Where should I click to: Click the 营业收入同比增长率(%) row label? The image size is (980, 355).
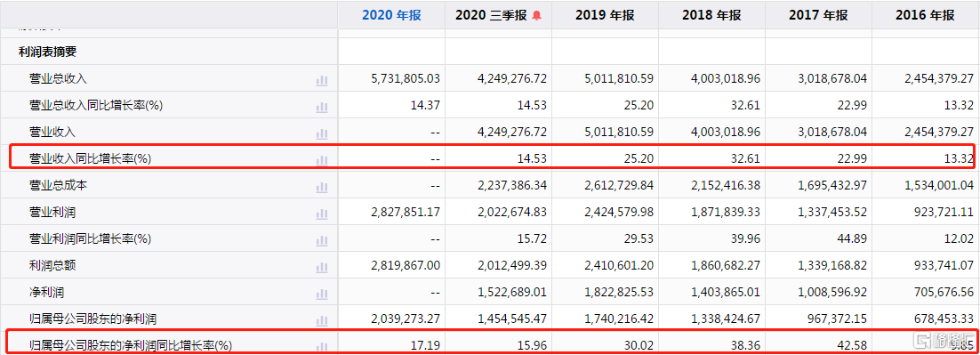(91, 159)
